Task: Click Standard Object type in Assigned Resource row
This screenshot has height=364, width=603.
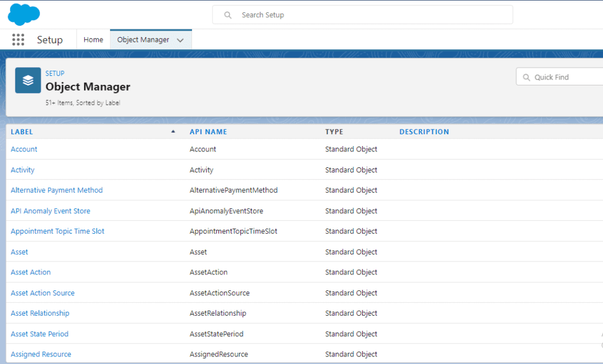Action: [351, 355]
